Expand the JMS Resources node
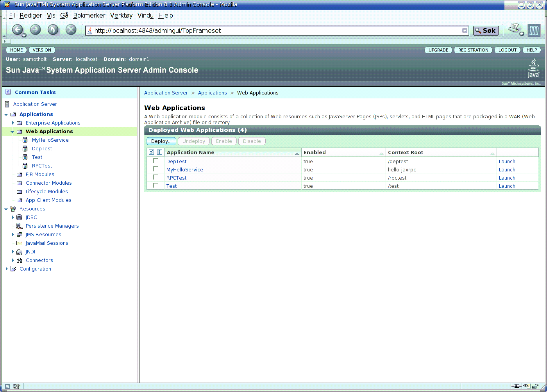This screenshot has width=547, height=392. [13, 235]
